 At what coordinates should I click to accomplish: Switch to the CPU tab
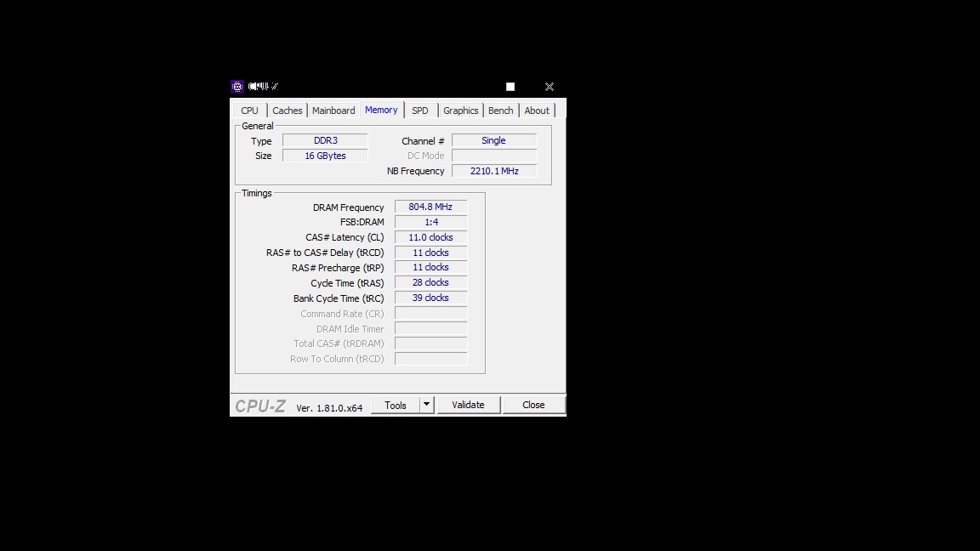(249, 111)
